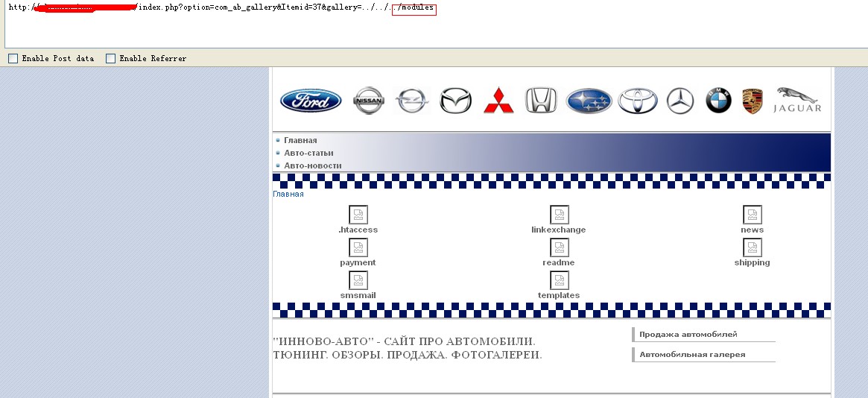Viewport: 868px width, 398px height.
Task: Click the linkexchange folder label
Action: pos(559,230)
